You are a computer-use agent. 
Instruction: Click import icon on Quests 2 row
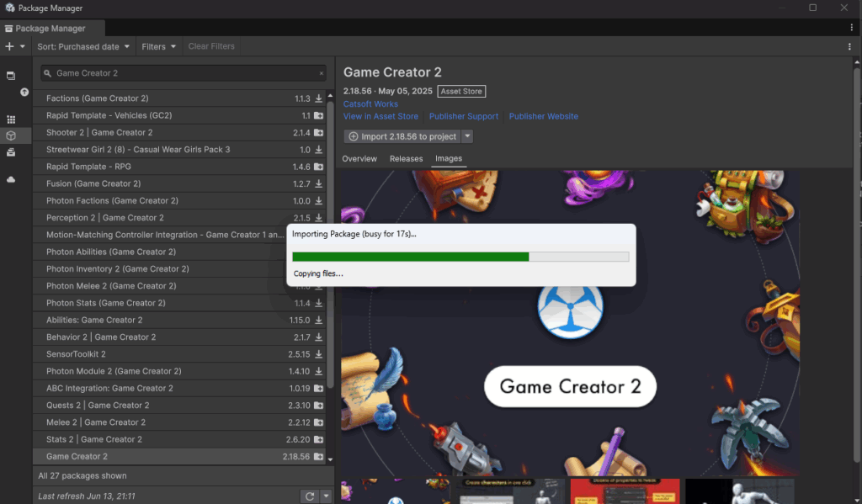(x=318, y=405)
